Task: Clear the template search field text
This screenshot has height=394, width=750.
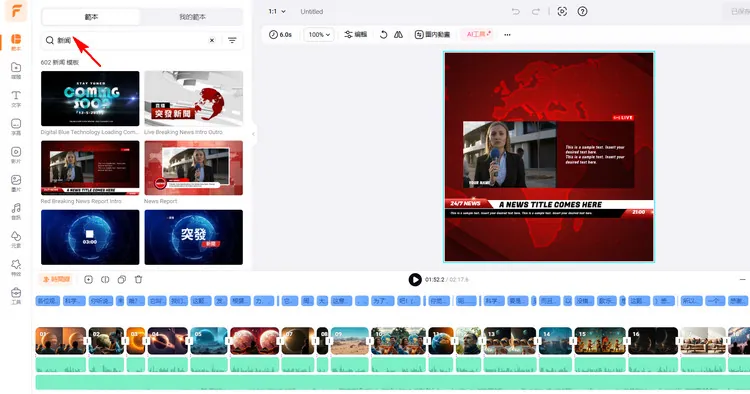Action: pyautogui.click(x=212, y=40)
